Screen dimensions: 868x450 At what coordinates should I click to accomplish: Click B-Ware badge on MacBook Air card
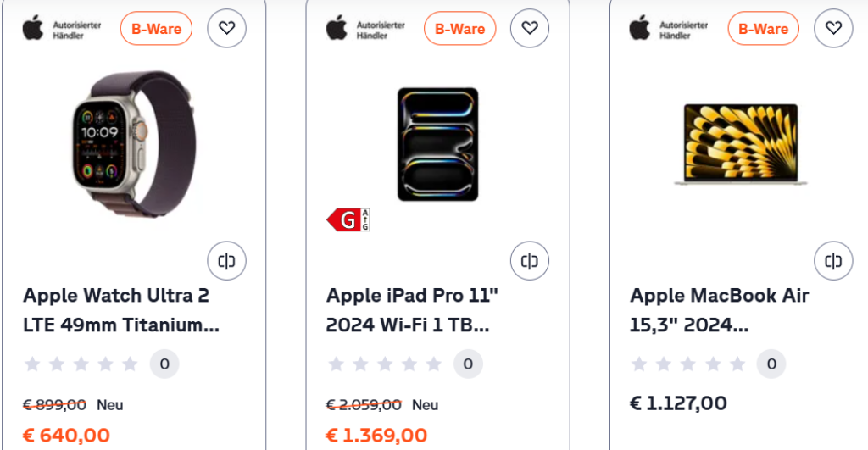[x=763, y=29]
